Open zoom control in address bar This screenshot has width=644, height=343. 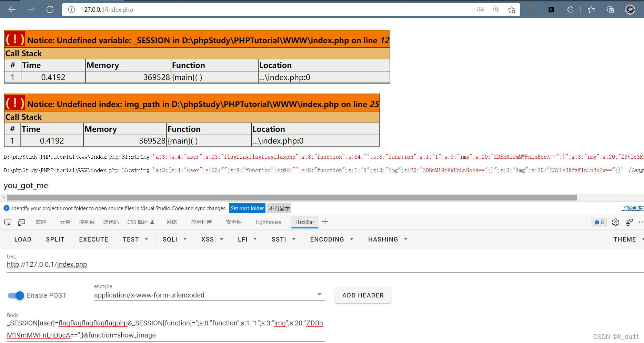(496, 10)
